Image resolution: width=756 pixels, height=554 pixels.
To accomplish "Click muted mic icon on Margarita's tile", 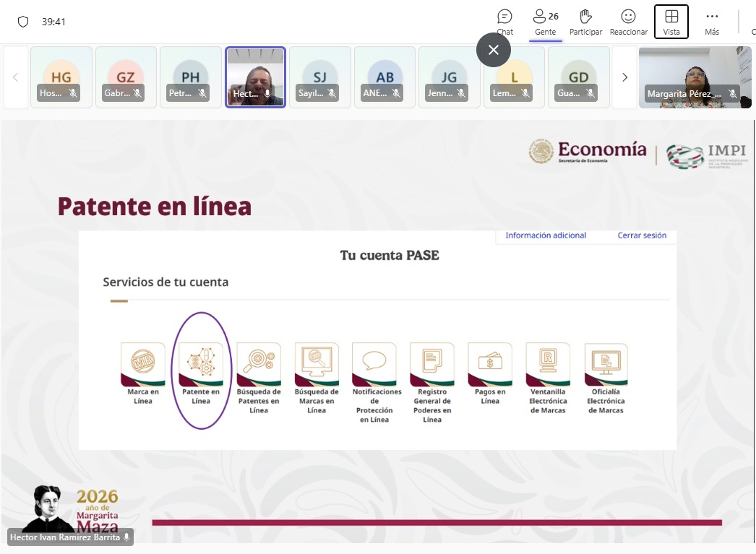I will [732, 93].
